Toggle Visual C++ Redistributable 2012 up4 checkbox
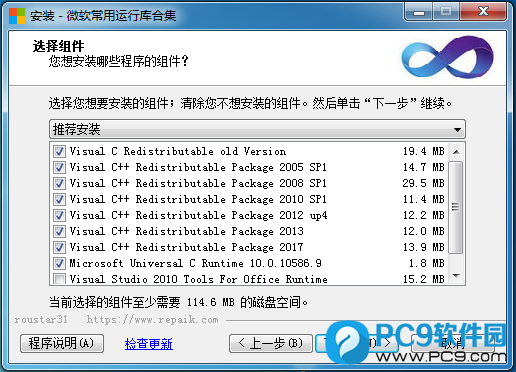This screenshot has width=516, height=372. pos(59,215)
